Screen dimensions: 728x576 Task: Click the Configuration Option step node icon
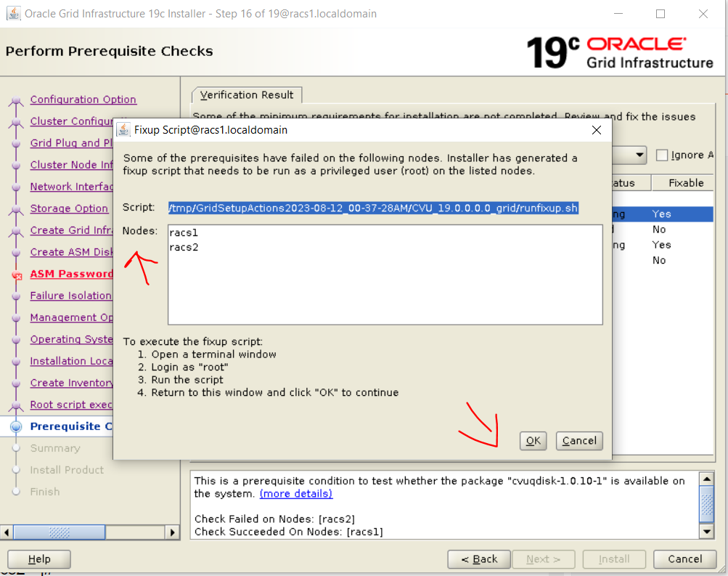pyautogui.click(x=16, y=101)
